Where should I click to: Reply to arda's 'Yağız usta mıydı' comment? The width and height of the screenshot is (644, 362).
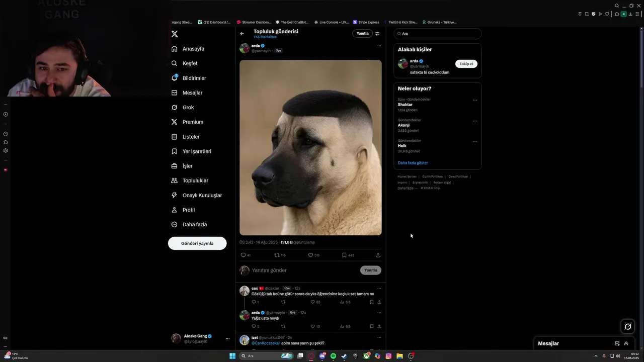pyautogui.click(x=255, y=326)
